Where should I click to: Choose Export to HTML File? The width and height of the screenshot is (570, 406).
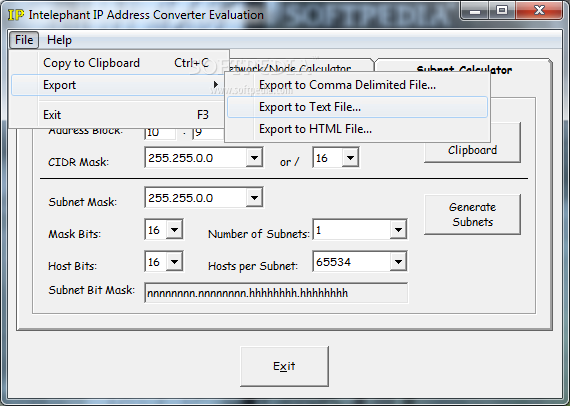[x=357, y=129]
